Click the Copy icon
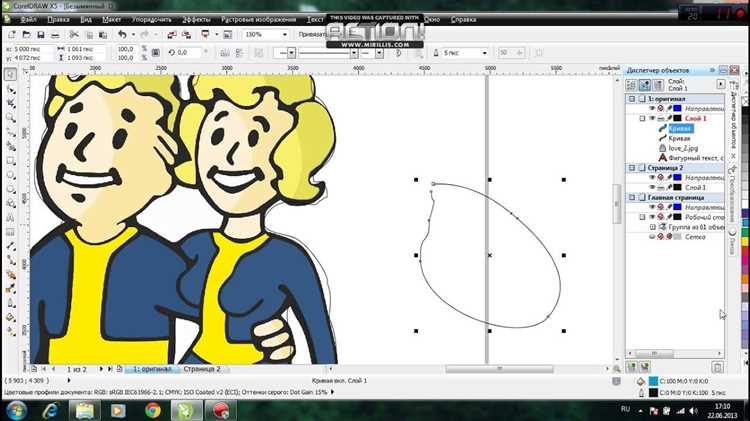 click(89, 35)
